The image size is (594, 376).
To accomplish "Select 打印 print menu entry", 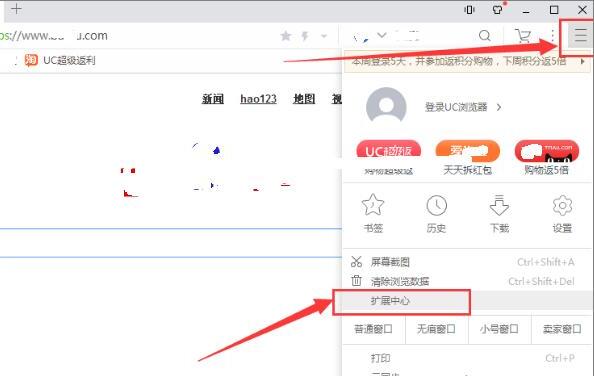I will coord(468,358).
